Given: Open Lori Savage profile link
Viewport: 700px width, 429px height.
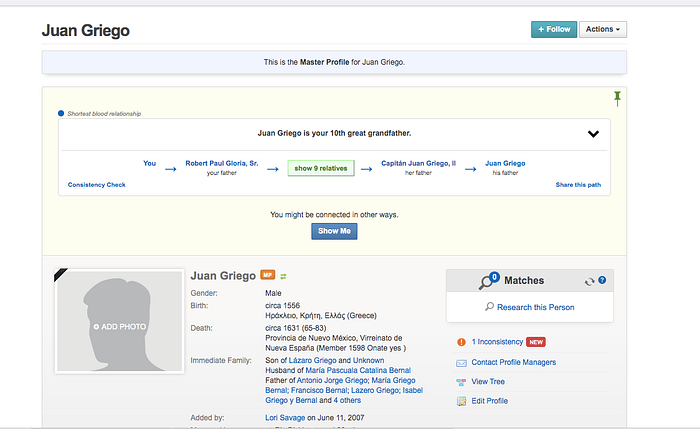Looking at the screenshot, I should tap(285, 418).
